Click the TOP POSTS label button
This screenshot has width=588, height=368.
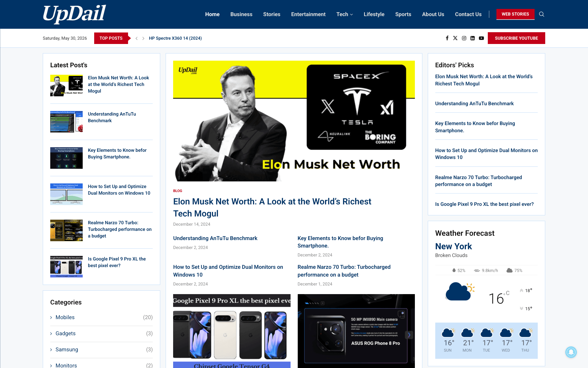[x=111, y=38]
